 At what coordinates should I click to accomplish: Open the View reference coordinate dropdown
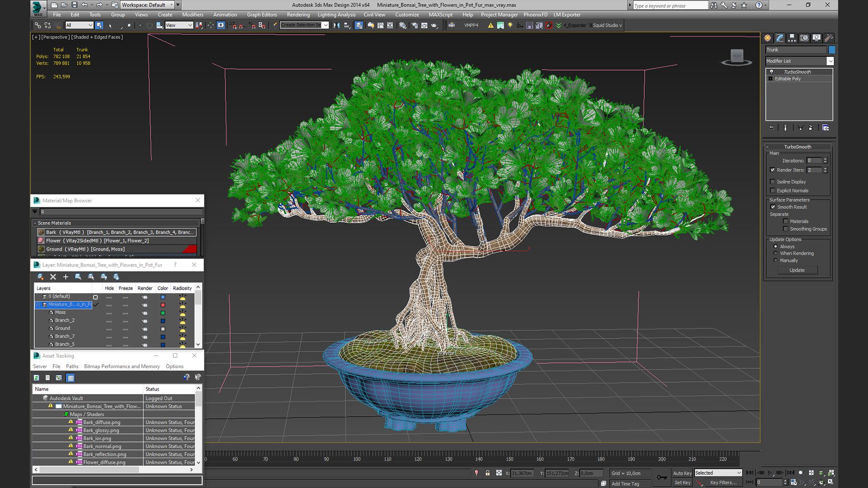click(x=179, y=25)
